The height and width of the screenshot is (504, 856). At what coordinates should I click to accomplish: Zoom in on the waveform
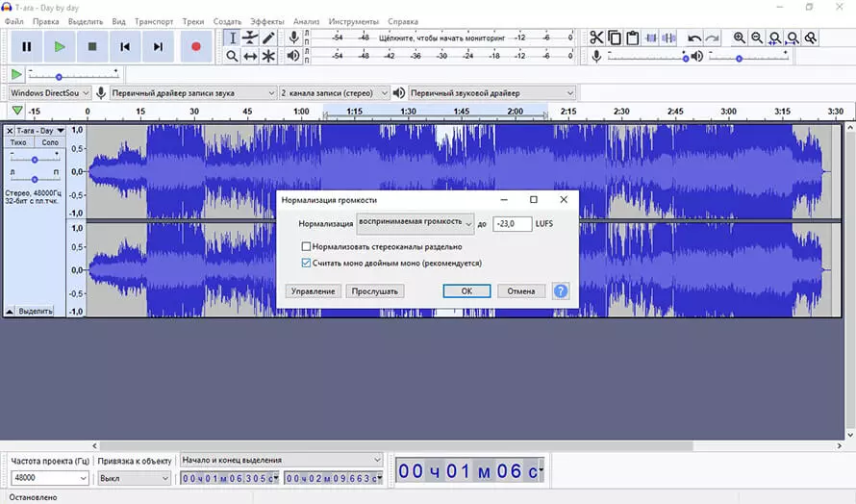(x=739, y=38)
